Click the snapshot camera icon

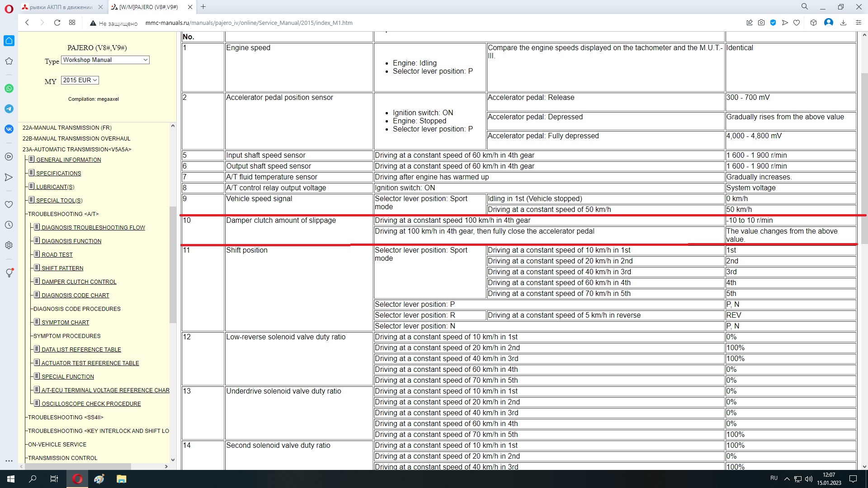(x=761, y=23)
